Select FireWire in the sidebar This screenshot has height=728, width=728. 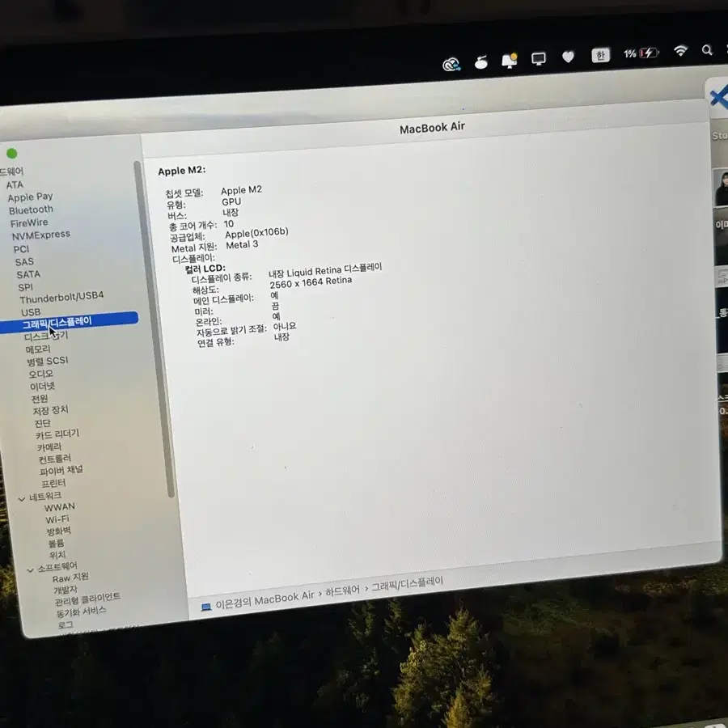29,223
